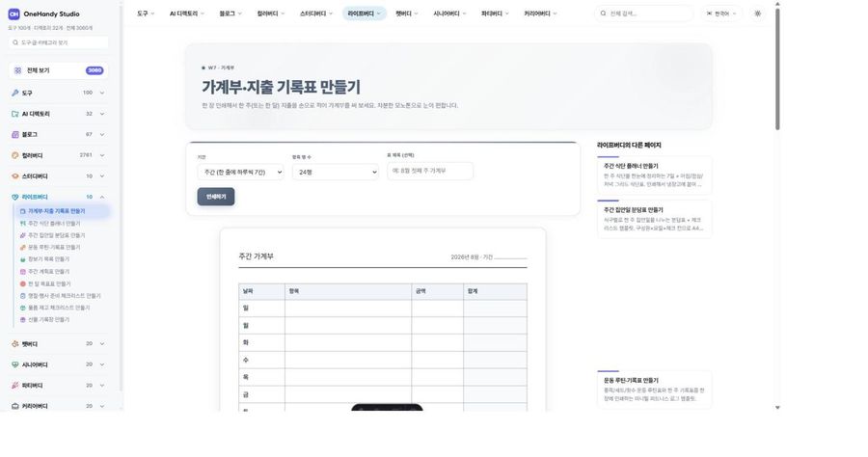Viewport: 868px width, 457px height.
Task: Open the 라이프버디 top navigation menu
Action: pyautogui.click(x=364, y=13)
